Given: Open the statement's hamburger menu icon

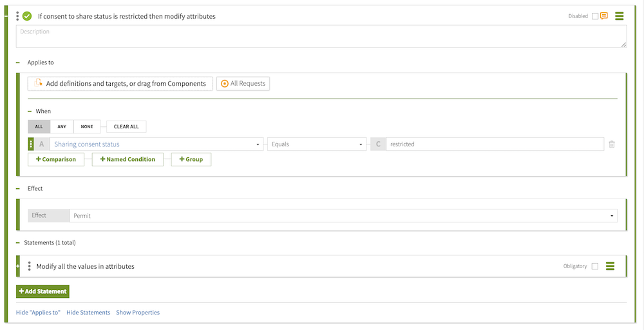Looking at the screenshot, I should tap(611, 266).
